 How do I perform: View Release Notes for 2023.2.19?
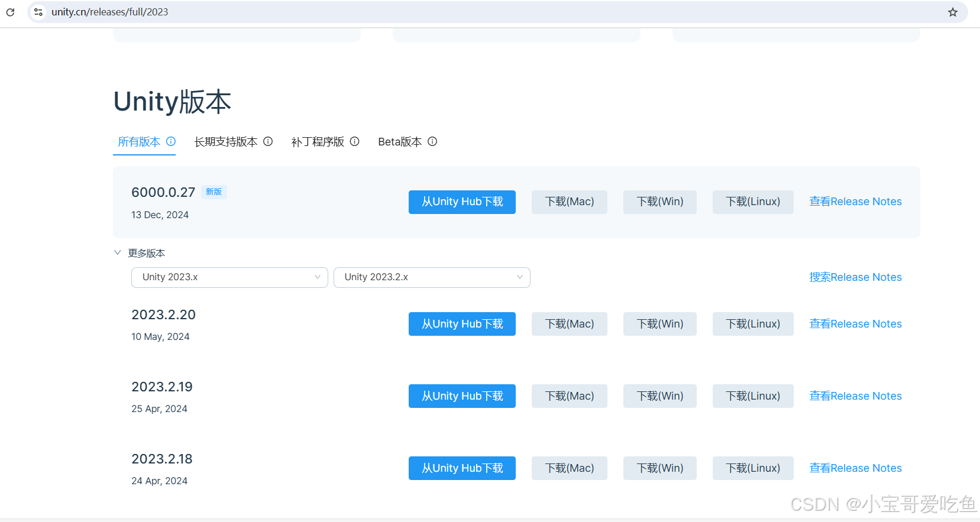point(855,396)
